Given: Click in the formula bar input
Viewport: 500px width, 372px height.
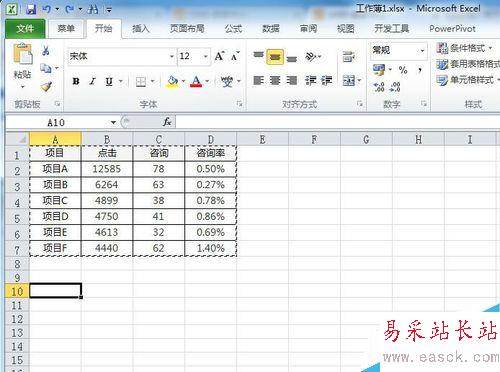Looking at the screenshot, I should point(337,122).
